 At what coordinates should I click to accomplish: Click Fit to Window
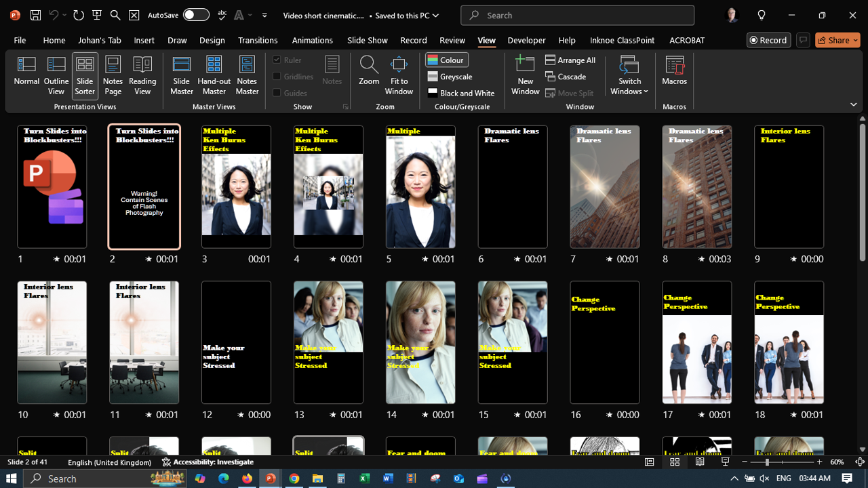click(x=399, y=76)
